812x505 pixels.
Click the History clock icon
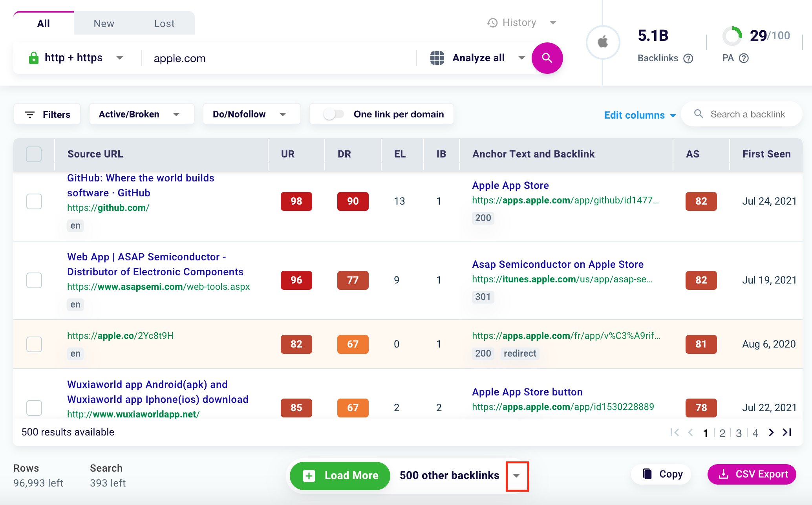pos(492,23)
